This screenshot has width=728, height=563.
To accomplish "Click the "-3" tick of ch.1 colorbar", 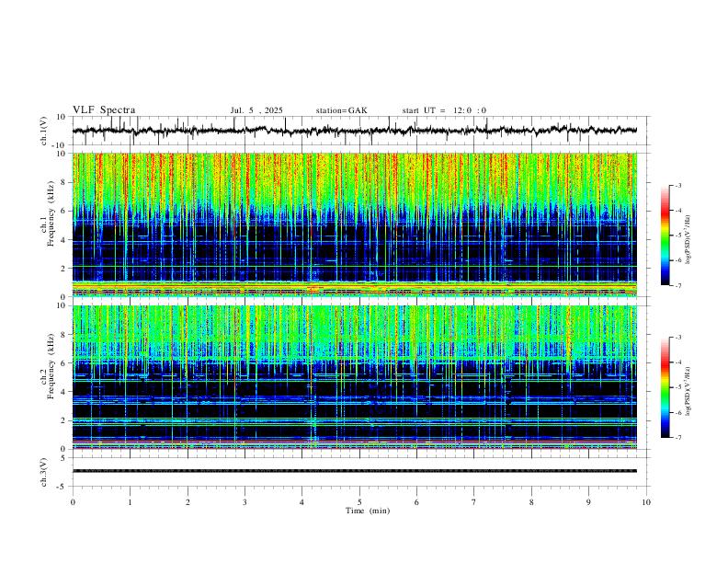I will click(678, 185).
